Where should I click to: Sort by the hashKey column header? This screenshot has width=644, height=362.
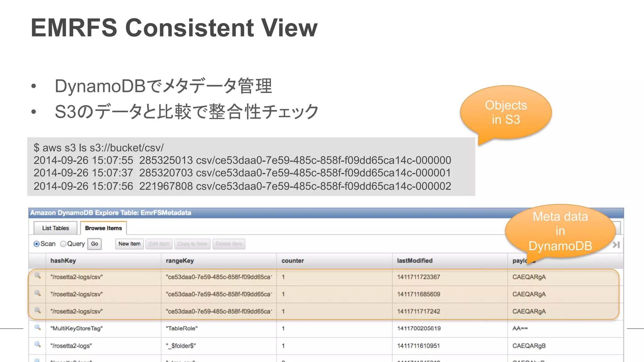(103, 261)
